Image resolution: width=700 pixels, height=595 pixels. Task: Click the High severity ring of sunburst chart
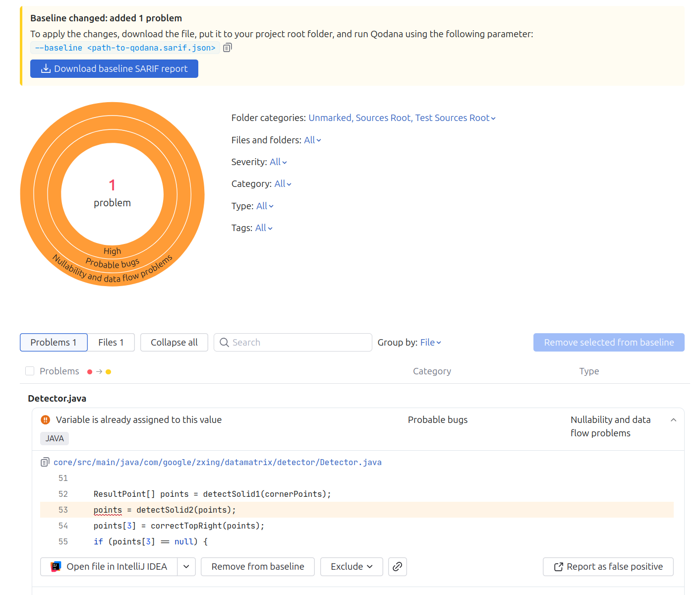point(113,251)
